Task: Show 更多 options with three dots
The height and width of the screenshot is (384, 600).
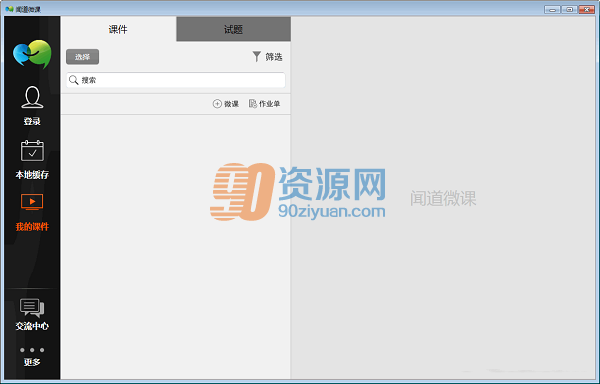Action: pos(32,356)
